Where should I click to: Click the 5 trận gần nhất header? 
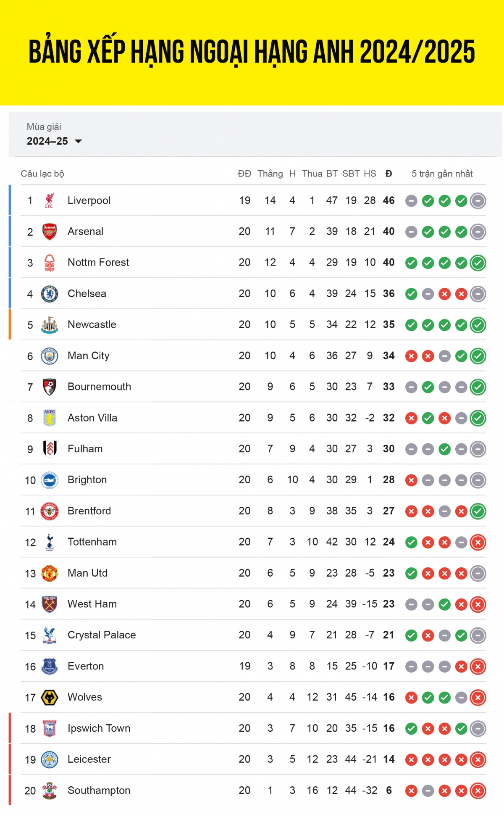442,174
